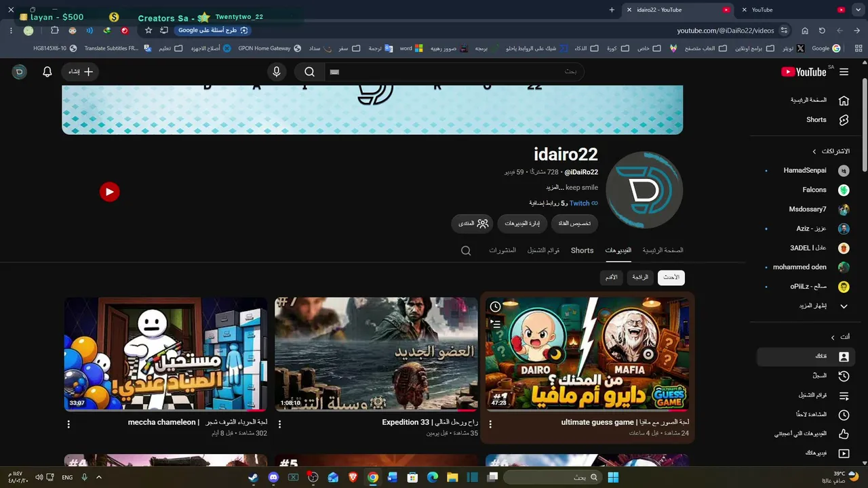Open the account avatar menu in YouTube header
Image resolution: width=868 pixels, height=488 pixels.
point(19,72)
